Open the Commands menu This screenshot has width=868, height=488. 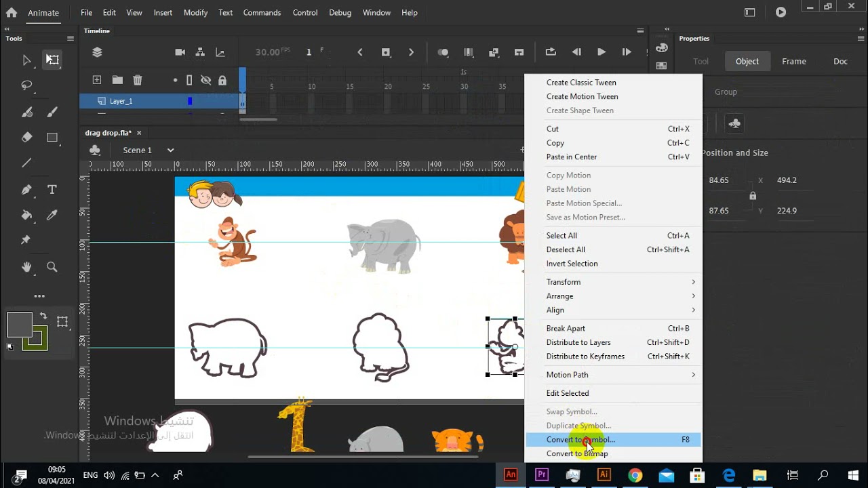262,12
